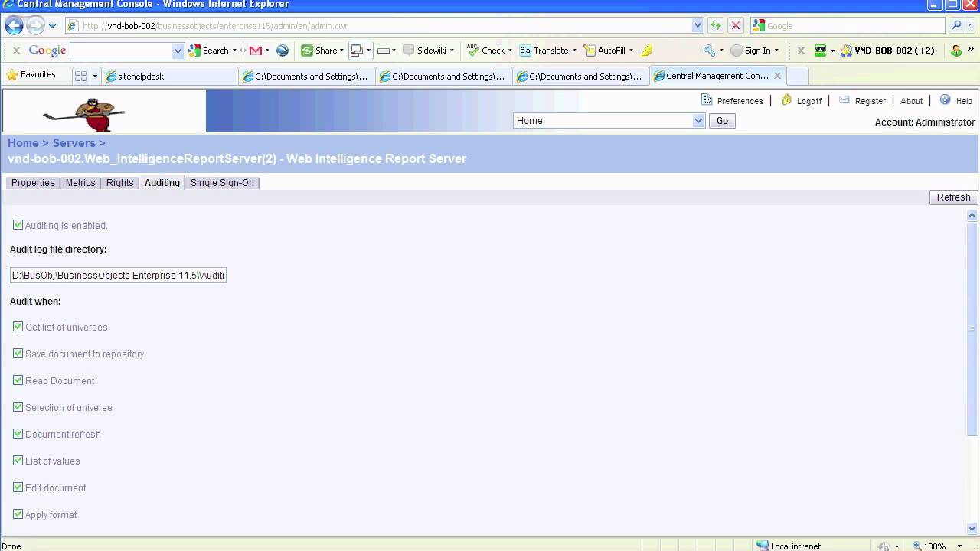Open the Home navigation dropdown
This screenshot has width=980, height=551.
coord(698,121)
